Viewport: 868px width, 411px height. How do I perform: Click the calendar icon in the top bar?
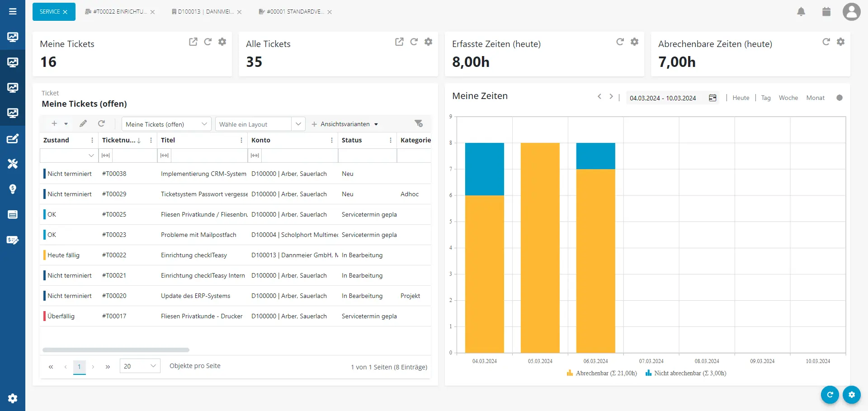point(826,12)
